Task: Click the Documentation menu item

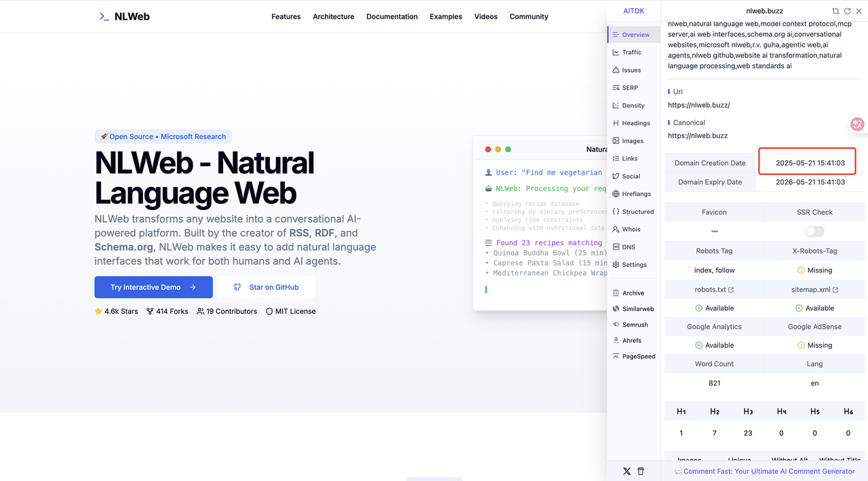Action: (x=392, y=17)
